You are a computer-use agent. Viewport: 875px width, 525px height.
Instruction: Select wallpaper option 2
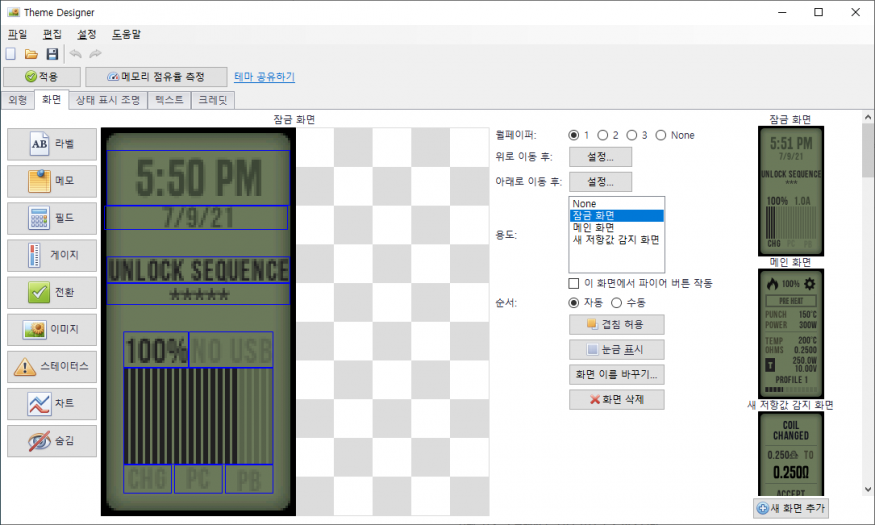(603, 135)
